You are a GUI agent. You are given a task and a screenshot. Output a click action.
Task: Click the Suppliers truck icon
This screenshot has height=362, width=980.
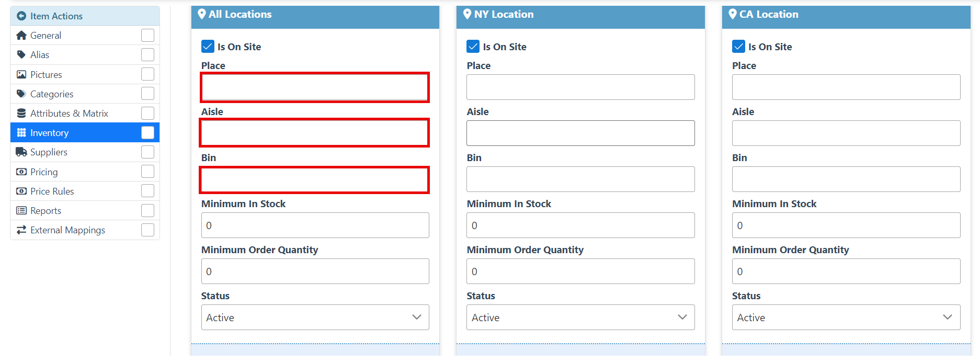pyautogui.click(x=21, y=152)
